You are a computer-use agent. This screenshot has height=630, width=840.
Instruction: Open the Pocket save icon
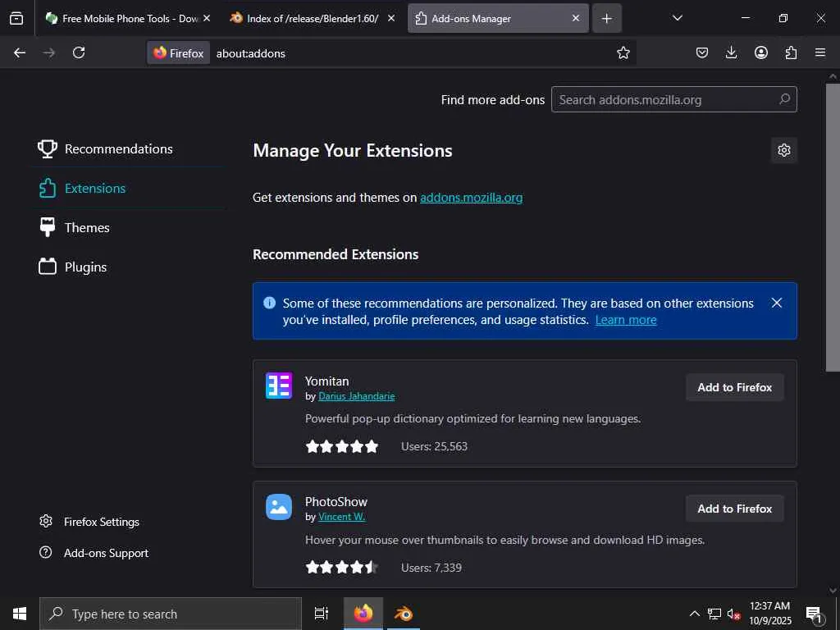(702, 52)
